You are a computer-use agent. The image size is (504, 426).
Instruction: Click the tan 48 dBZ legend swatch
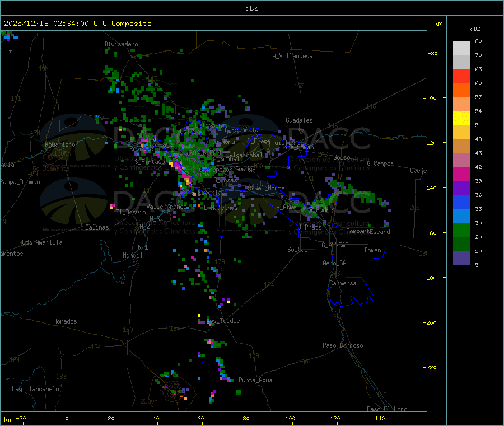pos(461,146)
